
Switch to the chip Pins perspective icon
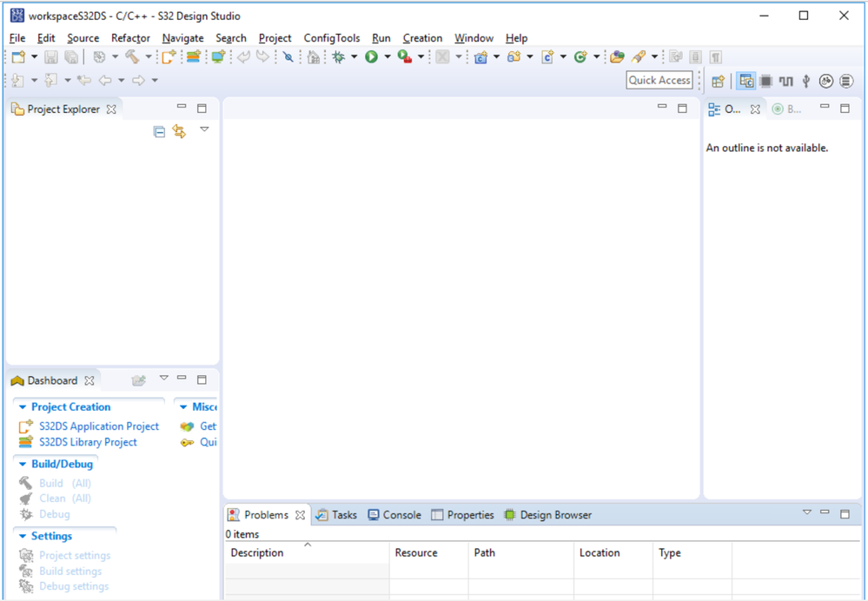point(766,82)
